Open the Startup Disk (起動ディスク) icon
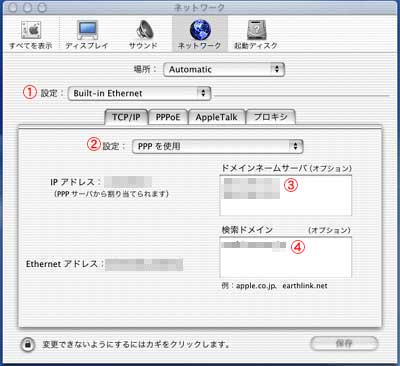 click(x=256, y=30)
